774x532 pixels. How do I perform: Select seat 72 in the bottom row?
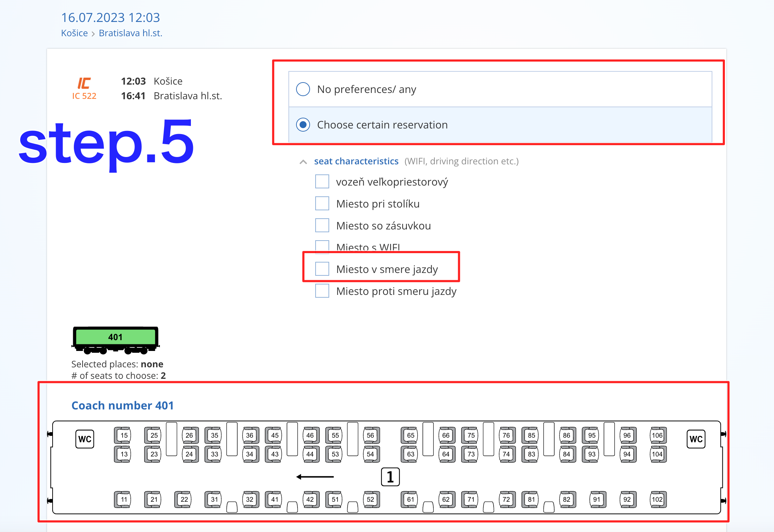pos(507,499)
